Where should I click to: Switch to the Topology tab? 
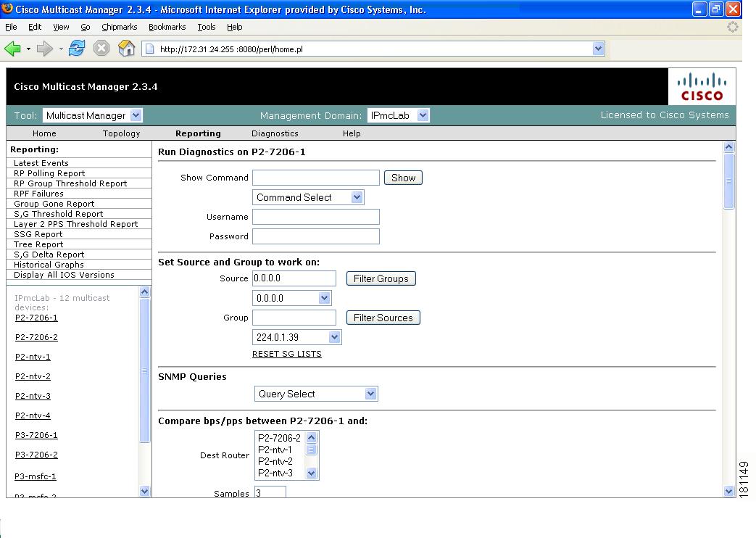point(121,133)
